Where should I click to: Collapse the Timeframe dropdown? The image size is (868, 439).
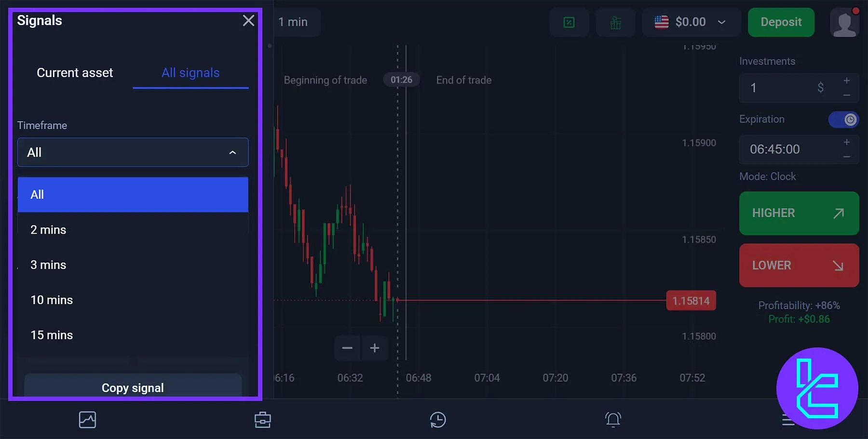coord(233,152)
